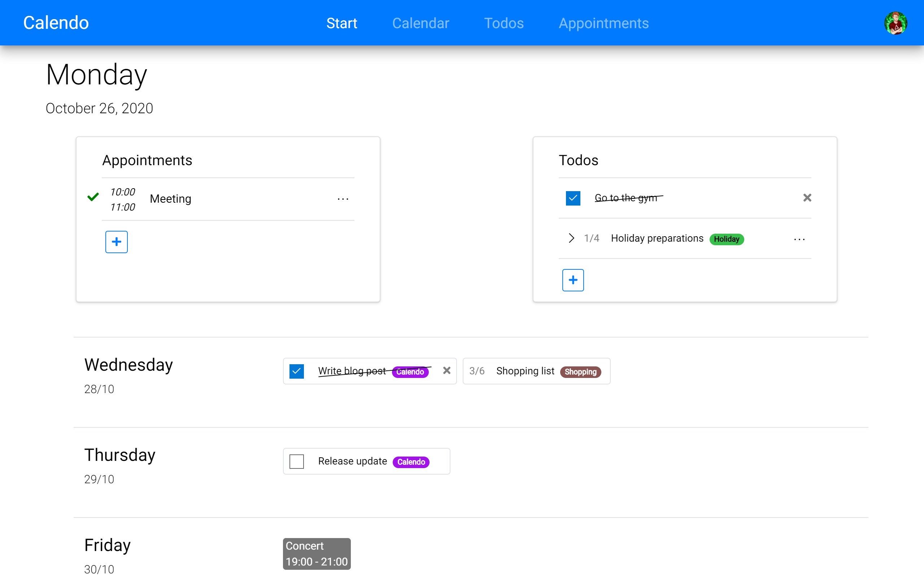
Task: Go to the Appointments navigation tab
Action: (x=603, y=23)
